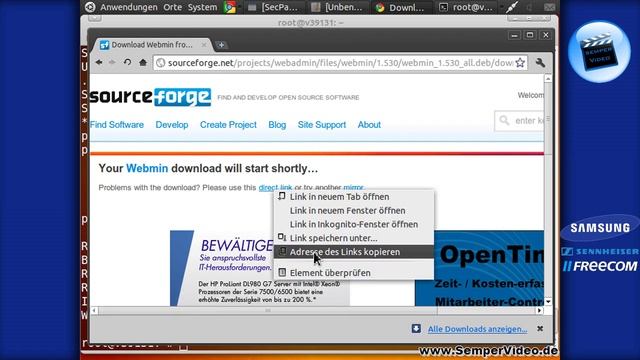The width and height of the screenshot is (640, 360).
Task: Select Adresse des Links kopieren
Action: click(354, 252)
